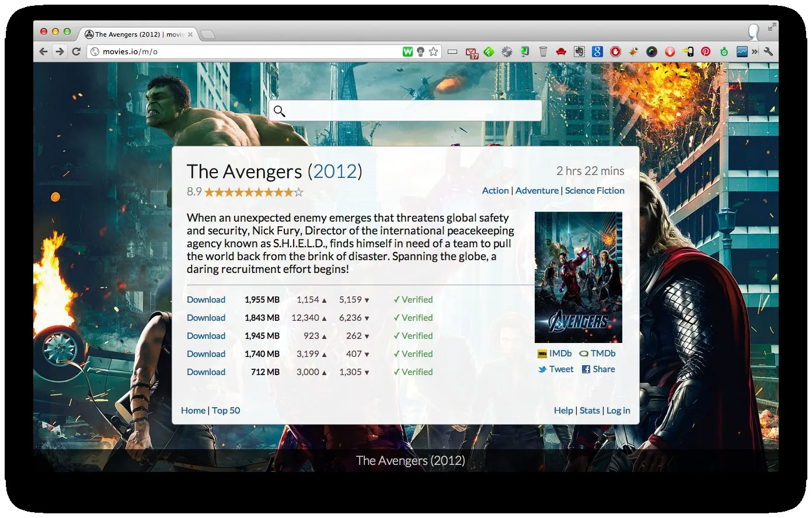Click the gear extension icon
This screenshot has width=812, height=518.
pos(507,51)
